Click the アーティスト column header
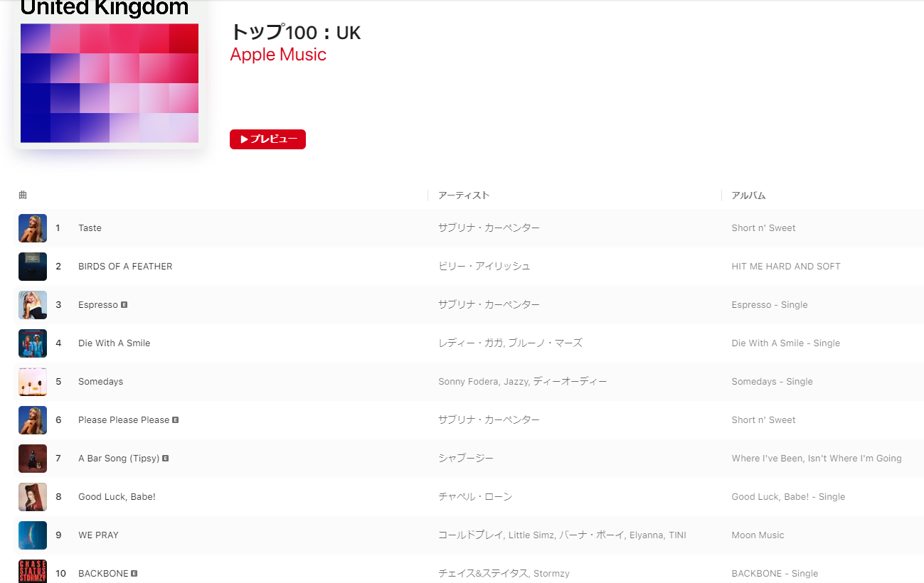Viewport: 924px width, 583px height. (464, 196)
